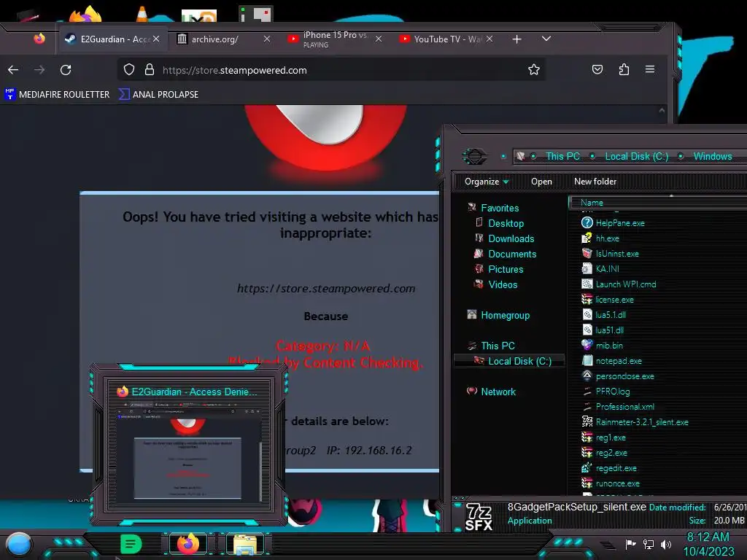Close the archive.org tab
The width and height of the screenshot is (747, 560).
click(267, 39)
